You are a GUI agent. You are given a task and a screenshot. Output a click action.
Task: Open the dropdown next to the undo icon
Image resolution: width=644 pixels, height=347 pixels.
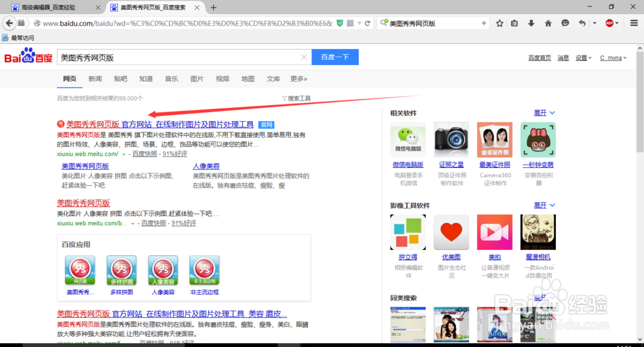[x=594, y=23]
